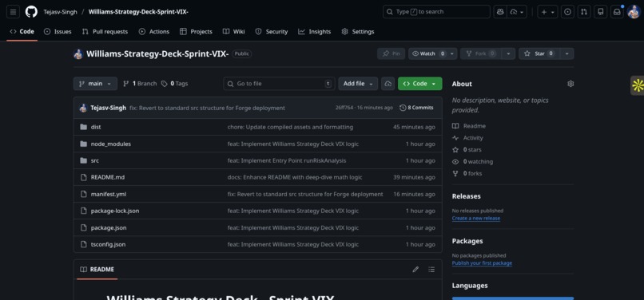
Task: Click the search bar in header
Action: coord(436,12)
